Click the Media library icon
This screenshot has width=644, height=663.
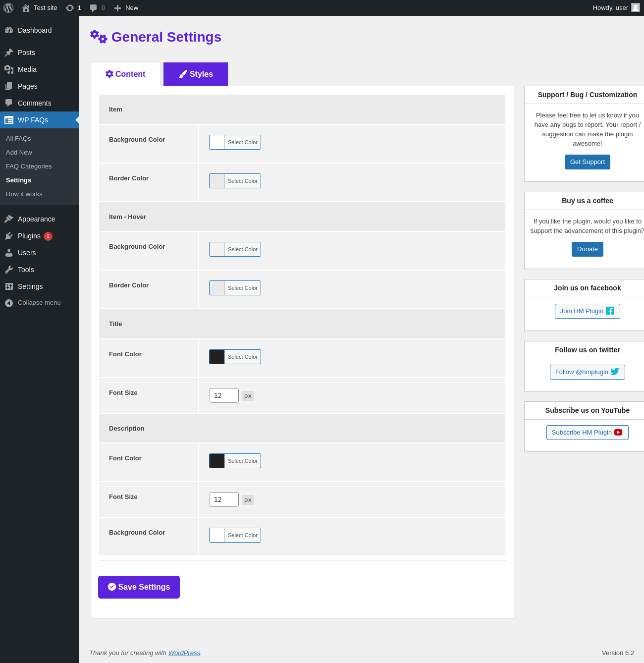(9, 69)
